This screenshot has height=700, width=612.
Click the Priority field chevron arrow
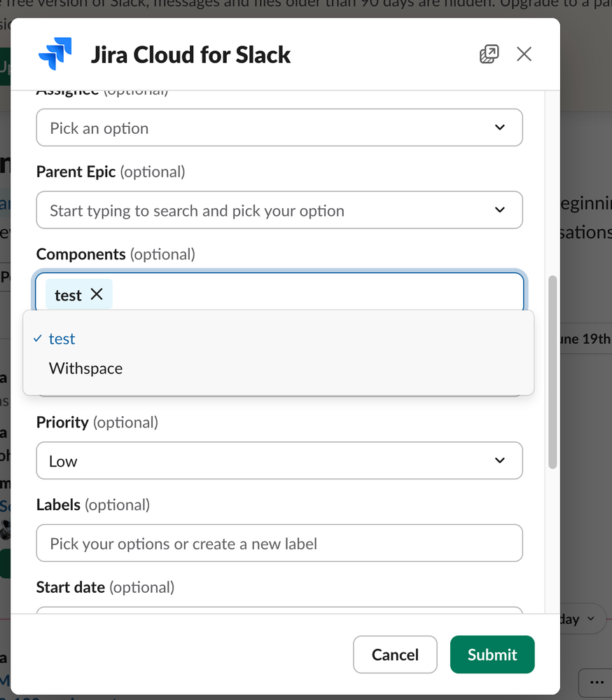coord(499,460)
